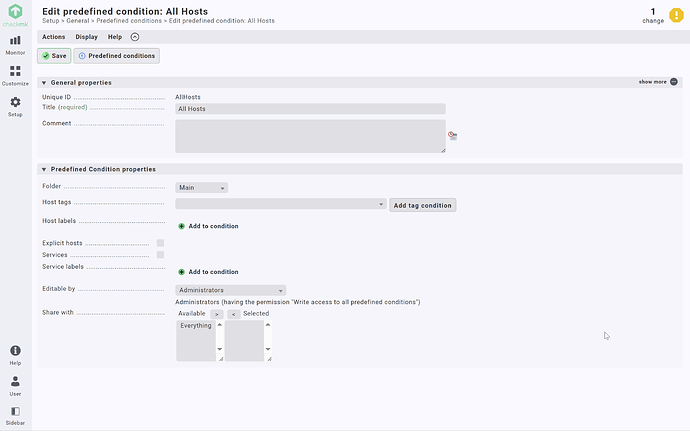Click the Add tag condition button
The height and width of the screenshot is (431, 690).
pyautogui.click(x=422, y=205)
